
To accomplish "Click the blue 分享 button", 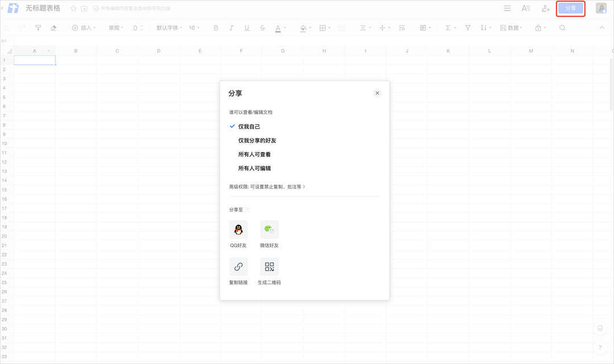I will [571, 8].
